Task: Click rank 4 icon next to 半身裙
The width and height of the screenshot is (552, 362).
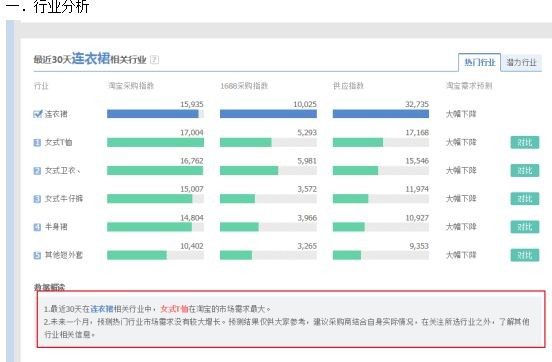Action: [37, 227]
